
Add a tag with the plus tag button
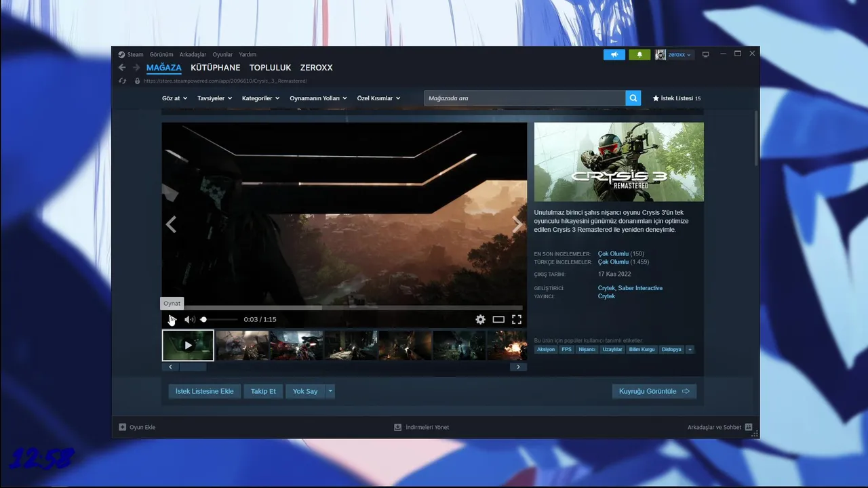click(690, 350)
